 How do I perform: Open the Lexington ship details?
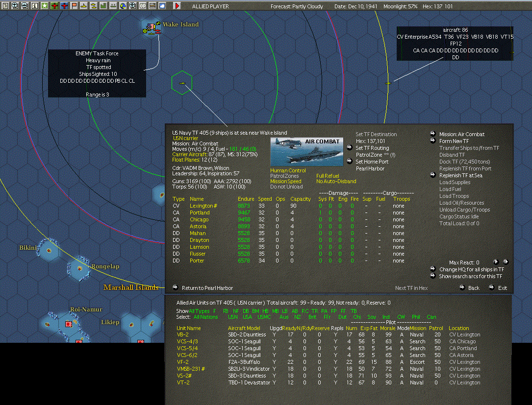point(201,206)
